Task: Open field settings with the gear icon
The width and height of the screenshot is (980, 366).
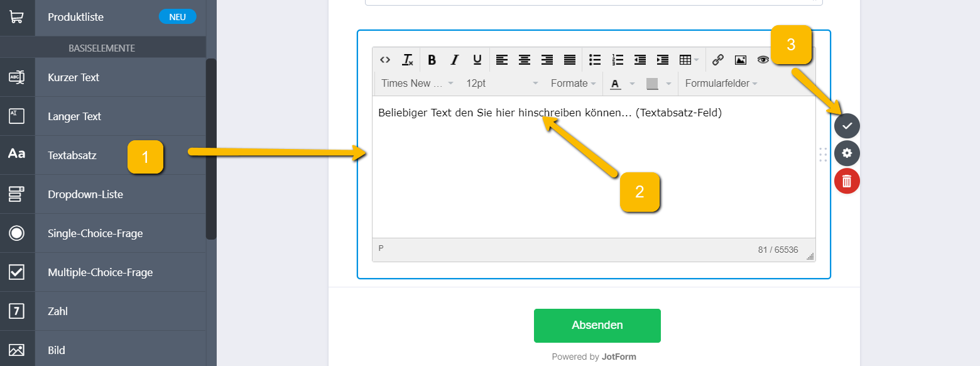Action: (847, 153)
